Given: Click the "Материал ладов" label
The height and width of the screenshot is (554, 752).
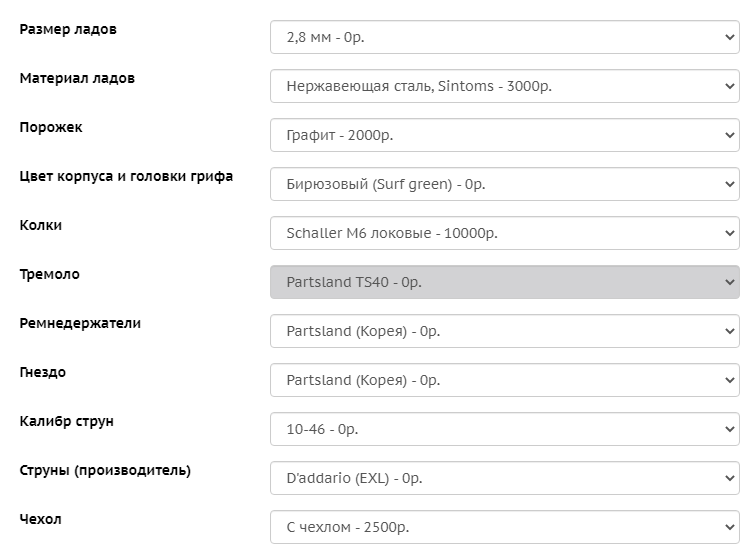Looking at the screenshot, I should tap(77, 78).
